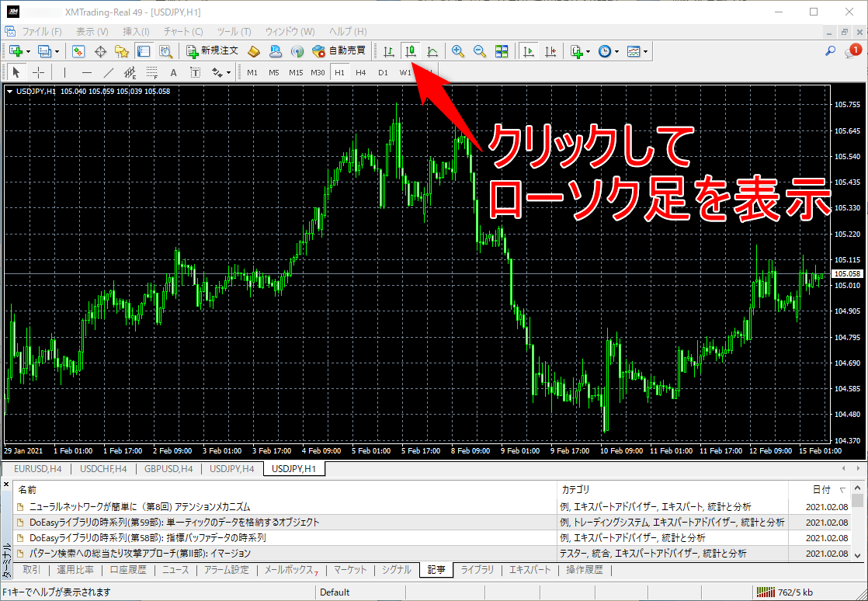The height and width of the screenshot is (601, 868).
Task: Zoom in on the chart
Action: coord(458,51)
